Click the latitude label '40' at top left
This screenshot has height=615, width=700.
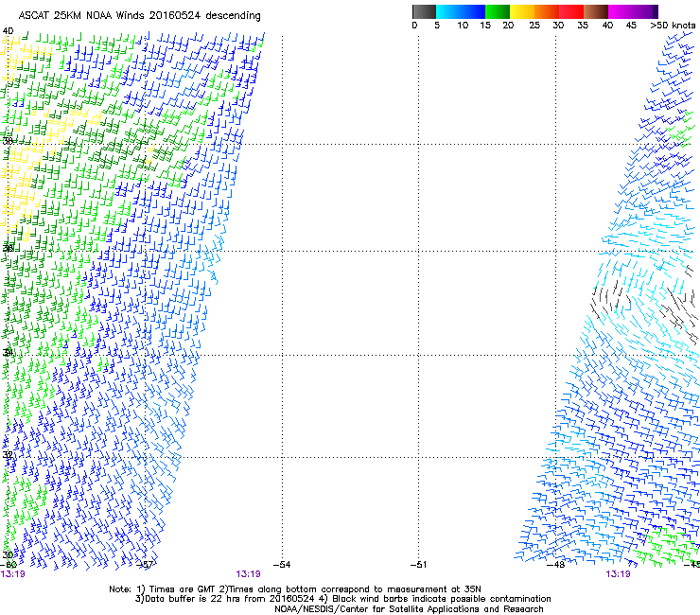8,31
